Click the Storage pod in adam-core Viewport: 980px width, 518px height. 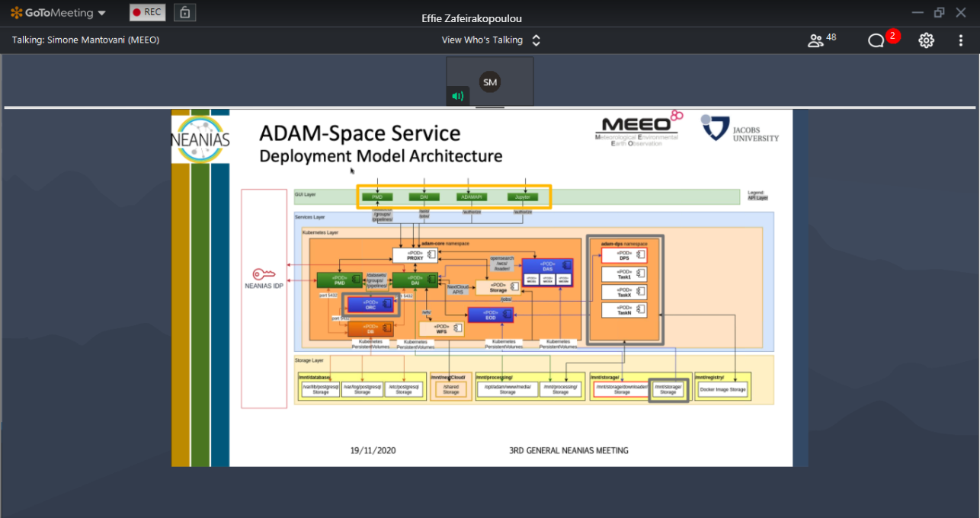498,287
